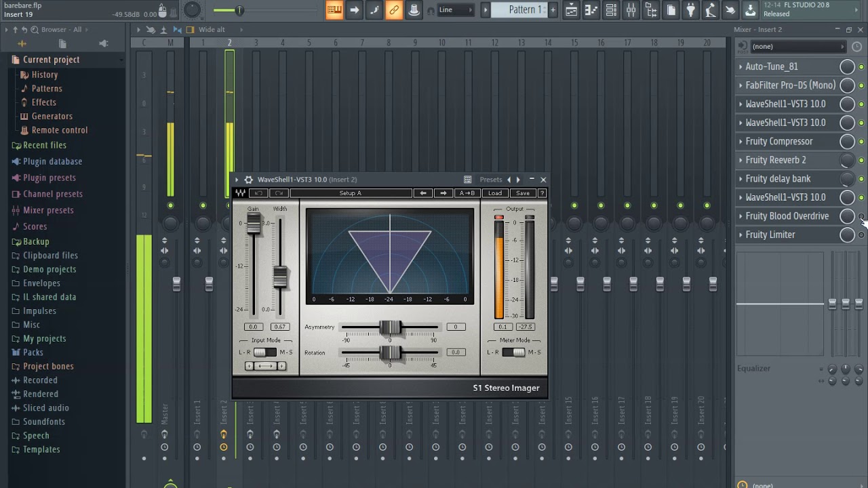
Task: Open the Mixer view icon
Action: [x=631, y=9]
